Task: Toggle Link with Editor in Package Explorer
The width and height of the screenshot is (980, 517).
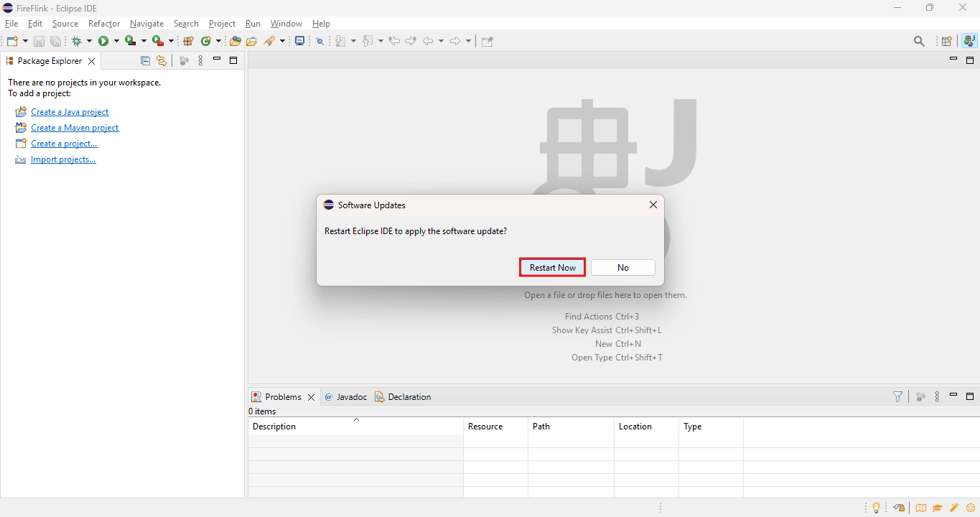Action: pos(162,61)
